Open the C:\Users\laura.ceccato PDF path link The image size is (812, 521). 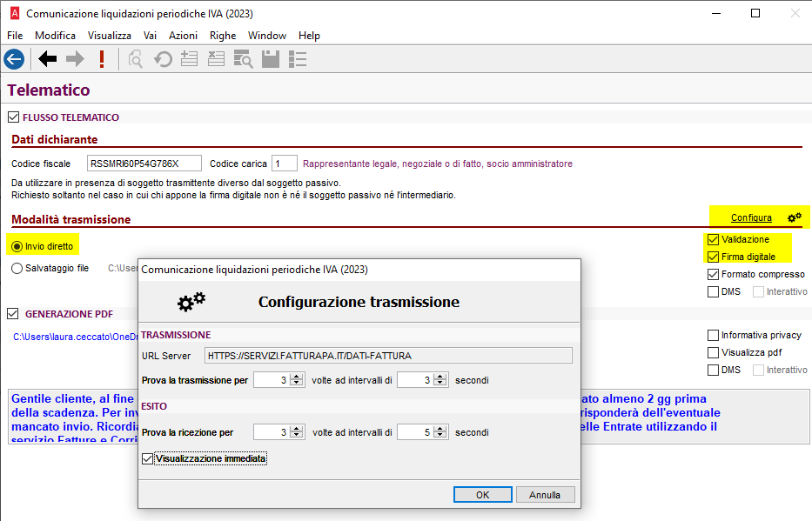pos(76,337)
